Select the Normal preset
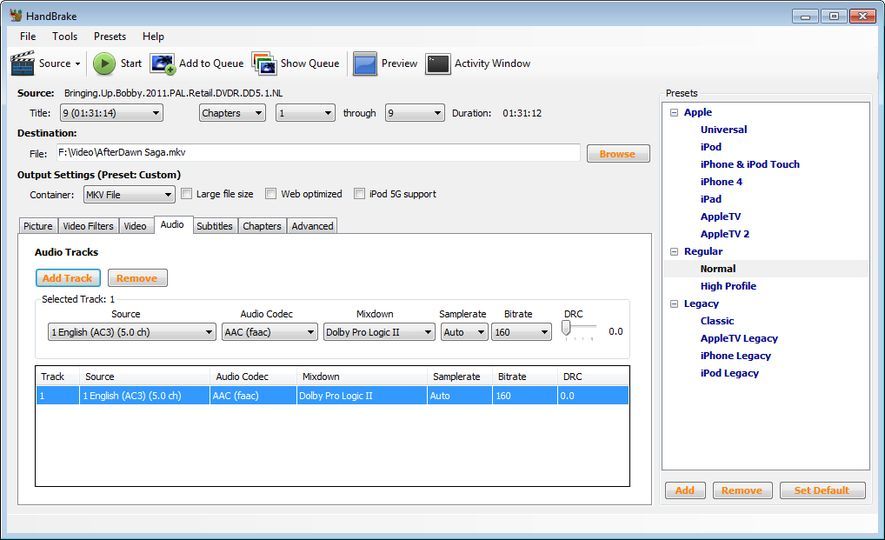 [718, 269]
